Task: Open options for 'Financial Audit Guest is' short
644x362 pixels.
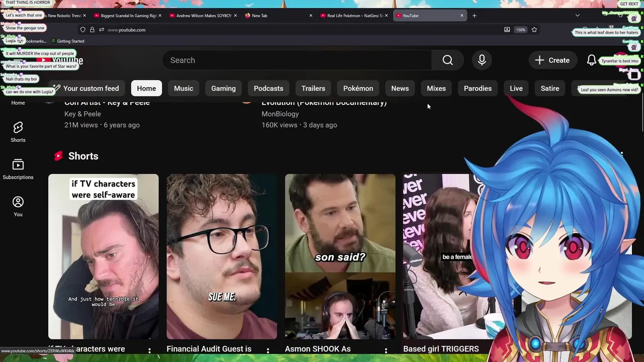Action: pyautogui.click(x=268, y=350)
